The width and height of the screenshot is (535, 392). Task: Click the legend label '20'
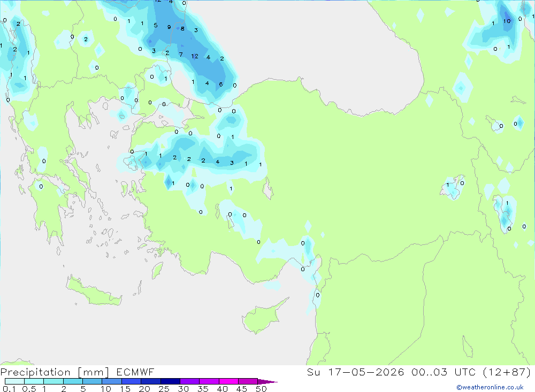coord(144,389)
